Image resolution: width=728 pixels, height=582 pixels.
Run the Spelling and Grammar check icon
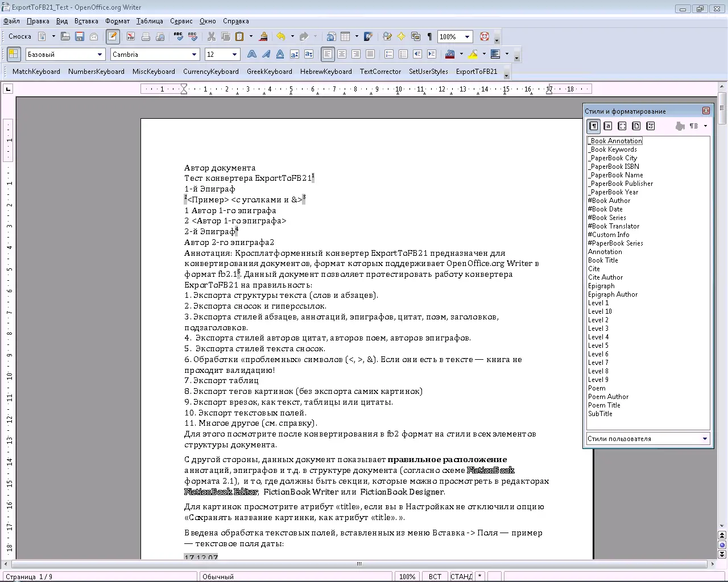click(179, 36)
